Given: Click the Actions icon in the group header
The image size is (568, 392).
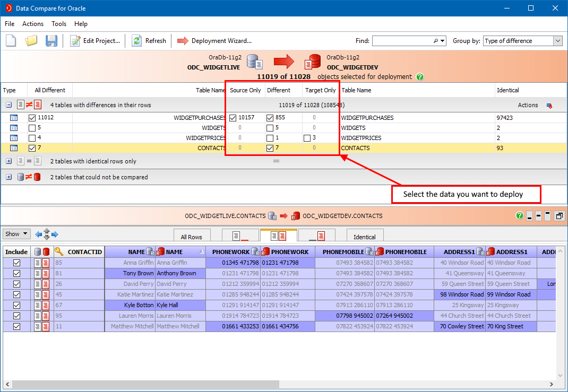Looking at the screenshot, I should coord(549,106).
